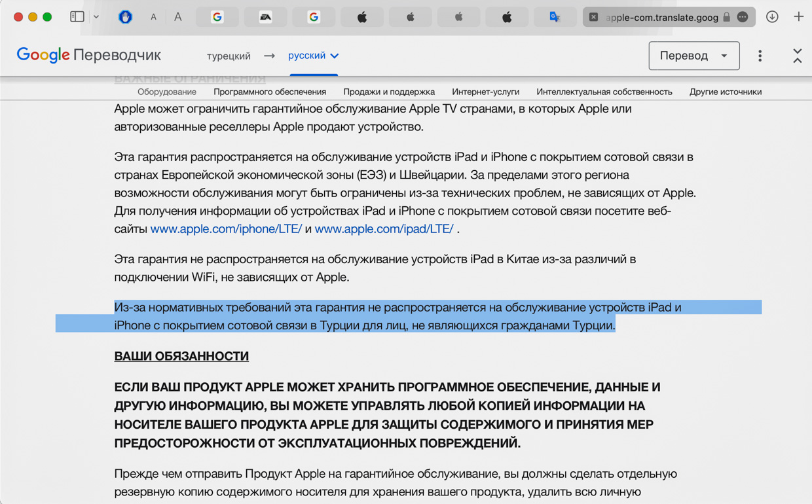
Task: Open the Перевод view dropdown
Action: 694,56
